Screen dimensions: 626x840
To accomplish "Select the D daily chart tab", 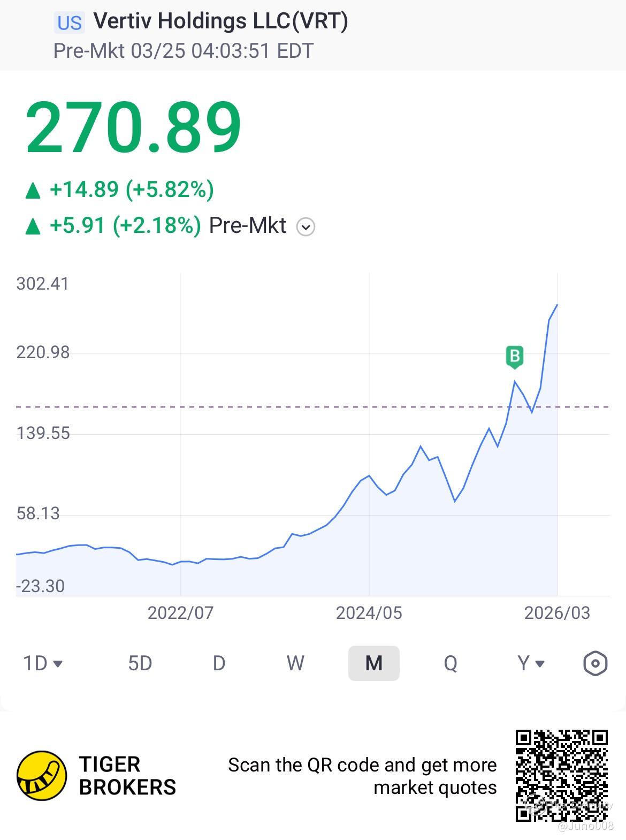I will 219,664.
